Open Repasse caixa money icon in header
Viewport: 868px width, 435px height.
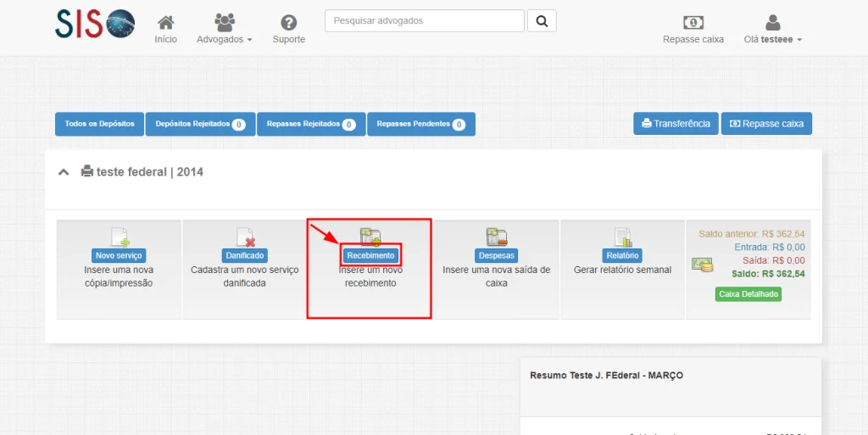click(x=693, y=23)
